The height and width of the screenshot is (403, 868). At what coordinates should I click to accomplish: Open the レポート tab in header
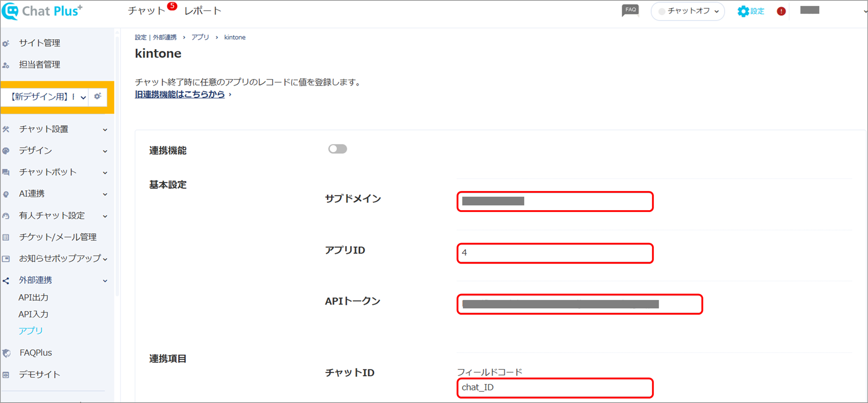203,11
